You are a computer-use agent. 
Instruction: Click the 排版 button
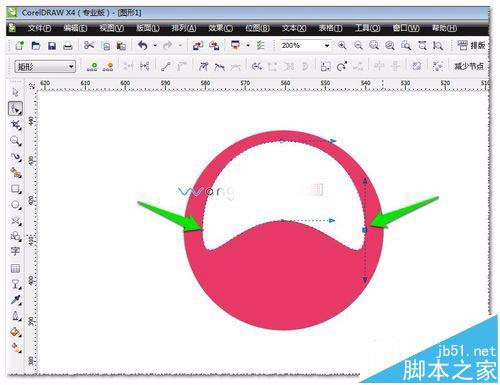471,45
